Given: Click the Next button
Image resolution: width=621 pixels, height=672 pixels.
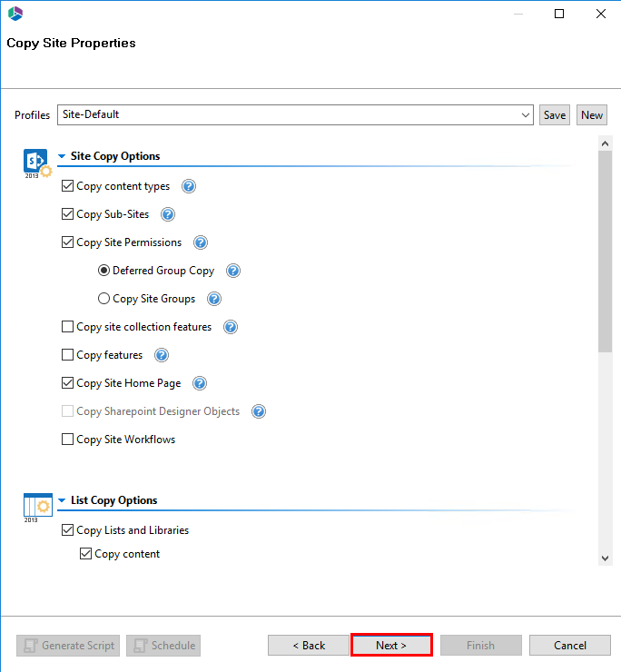Looking at the screenshot, I should click(391, 646).
